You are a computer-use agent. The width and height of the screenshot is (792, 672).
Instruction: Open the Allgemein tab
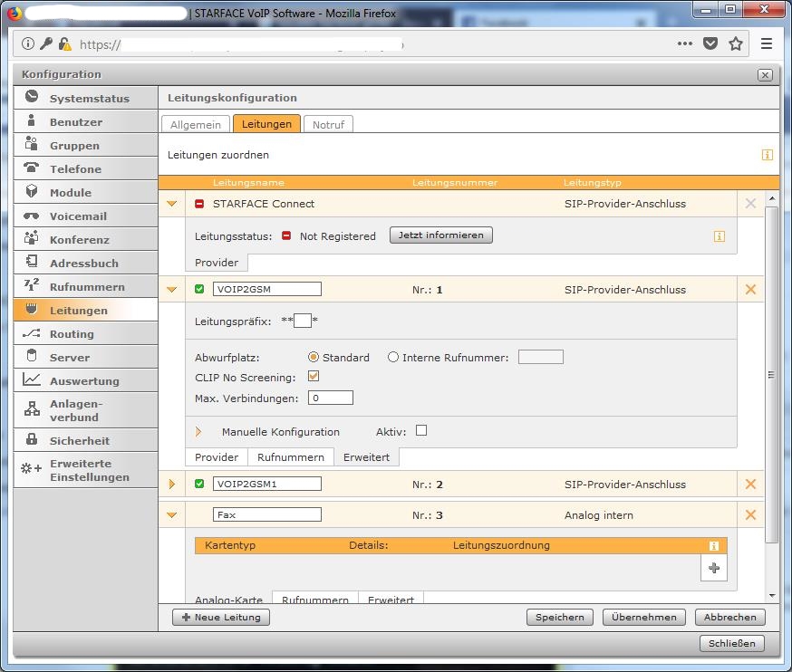[195, 124]
